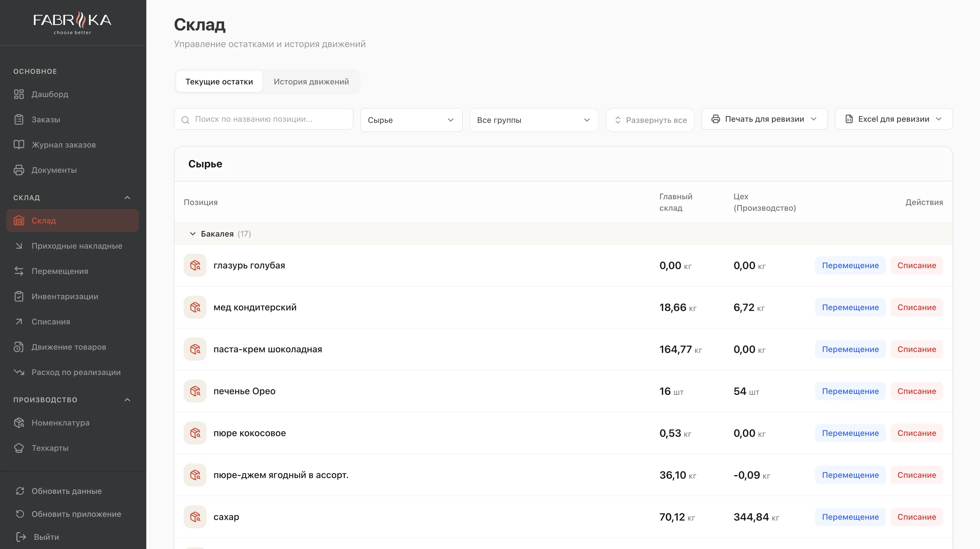980x549 pixels.
Task: Click the Приходные накладные arrow icon
Action: pos(19,246)
